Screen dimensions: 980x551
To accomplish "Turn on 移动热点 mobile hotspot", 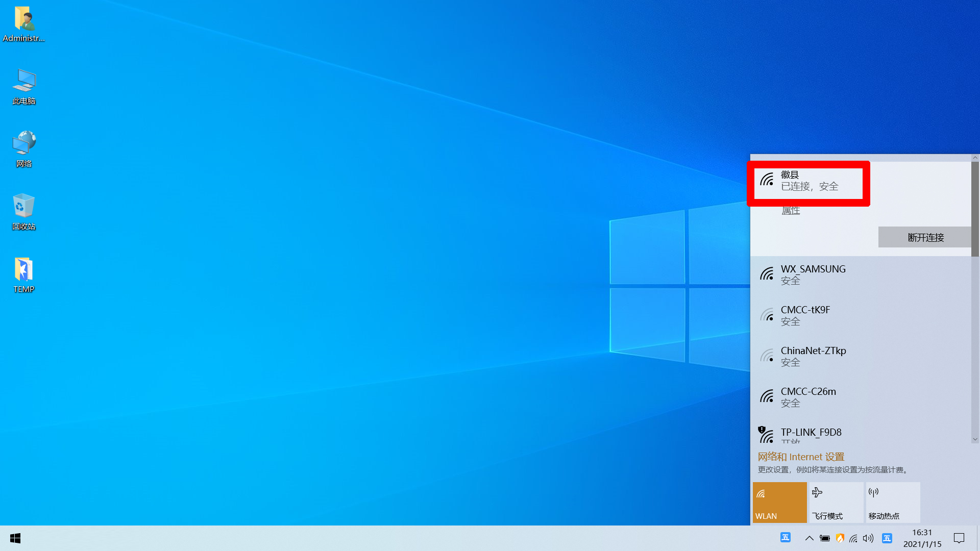I will 892,502.
